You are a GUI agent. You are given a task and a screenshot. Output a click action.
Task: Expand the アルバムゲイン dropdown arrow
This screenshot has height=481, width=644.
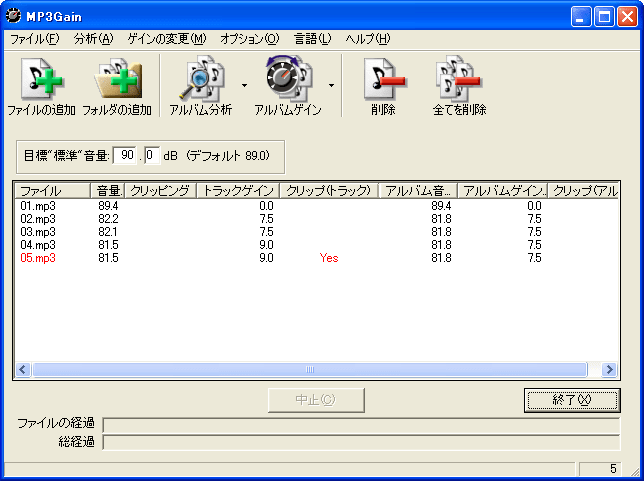[x=331, y=86]
